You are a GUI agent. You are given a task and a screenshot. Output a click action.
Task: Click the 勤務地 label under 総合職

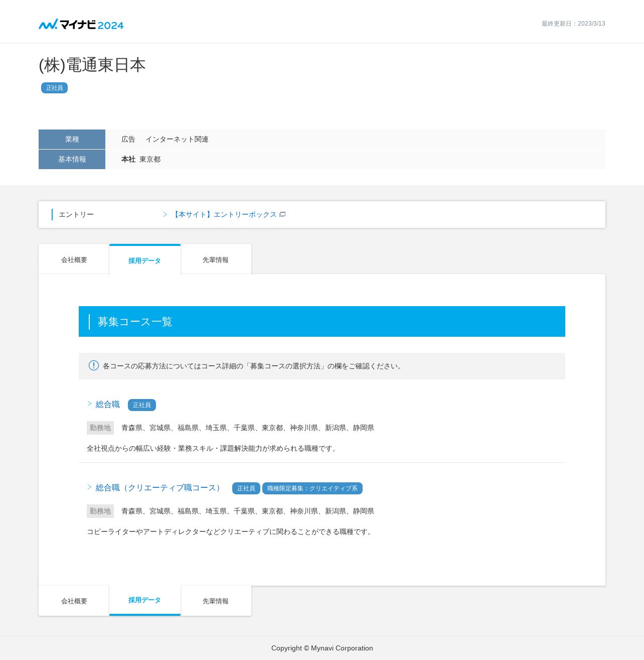tap(100, 428)
